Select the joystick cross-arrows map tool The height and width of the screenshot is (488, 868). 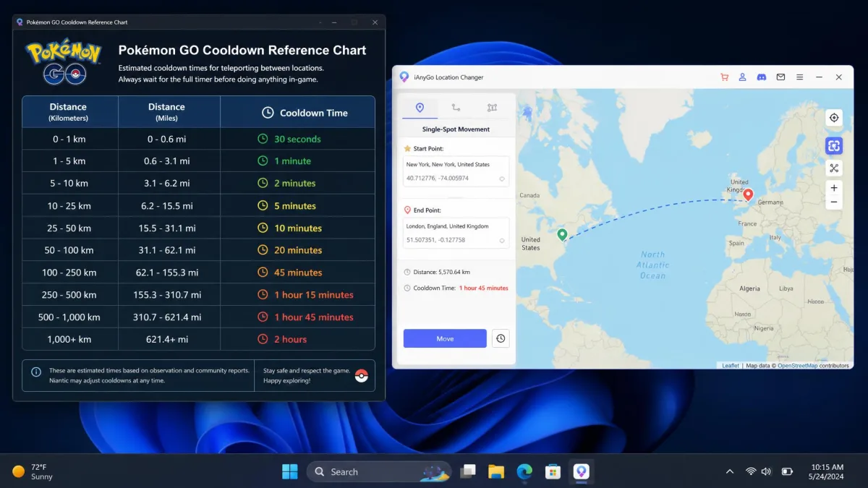834,168
